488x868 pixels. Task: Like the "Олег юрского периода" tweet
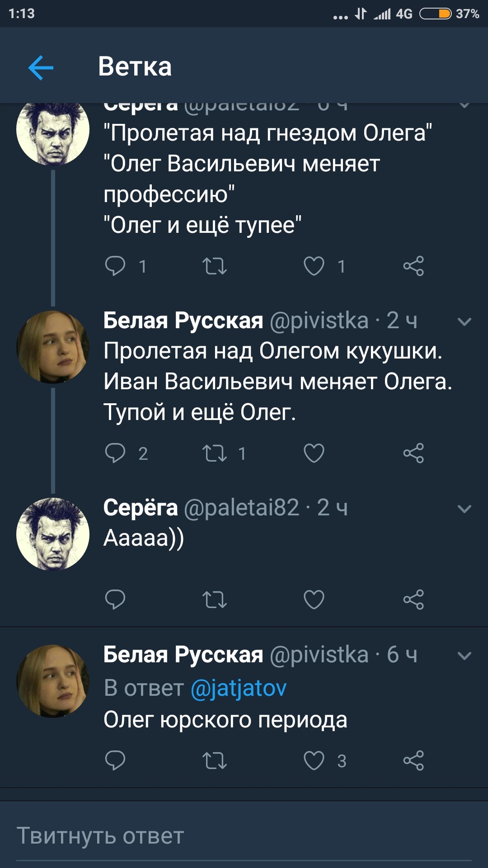click(x=314, y=760)
